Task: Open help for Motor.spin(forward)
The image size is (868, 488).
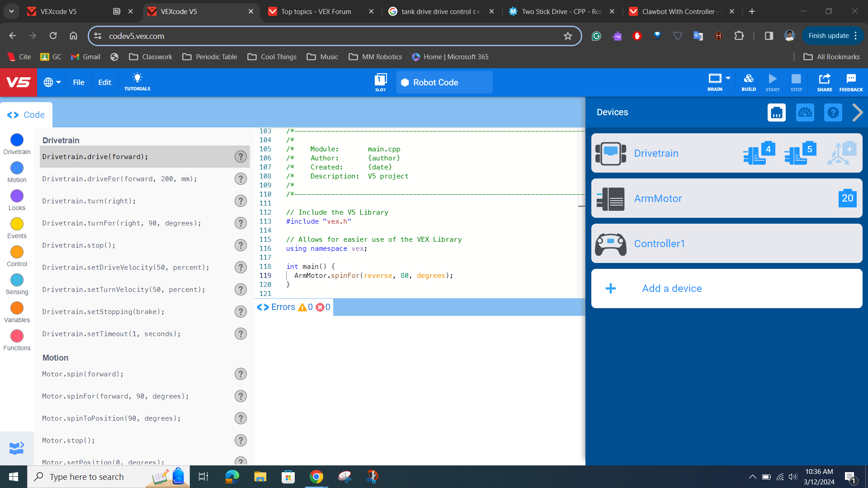Action: click(241, 374)
